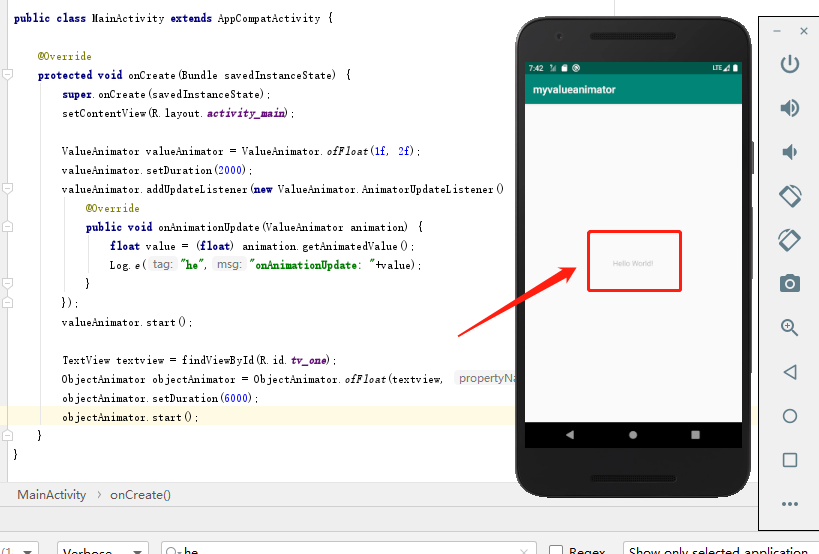Image resolution: width=819 pixels, height=554 pixels.
Task: Click fold end marker beside the }); line
Action: click(x=7, y=302)
